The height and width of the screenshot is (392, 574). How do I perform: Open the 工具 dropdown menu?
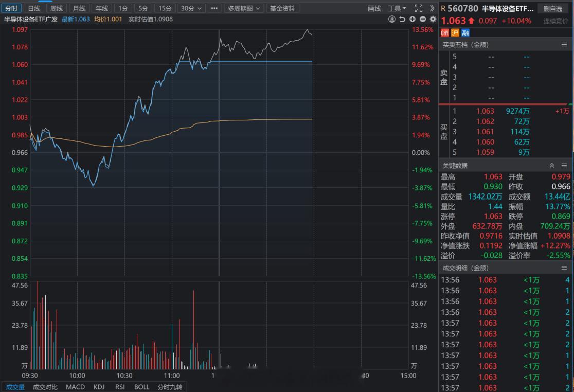tap(397, 8)
